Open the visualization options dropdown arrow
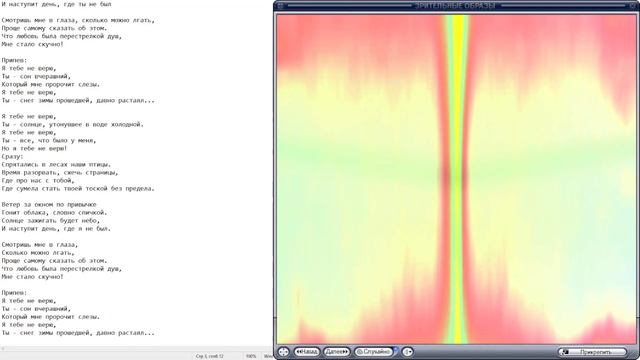Image resolution: width=640 pixels, height=360 pixels. pos(407,351)
